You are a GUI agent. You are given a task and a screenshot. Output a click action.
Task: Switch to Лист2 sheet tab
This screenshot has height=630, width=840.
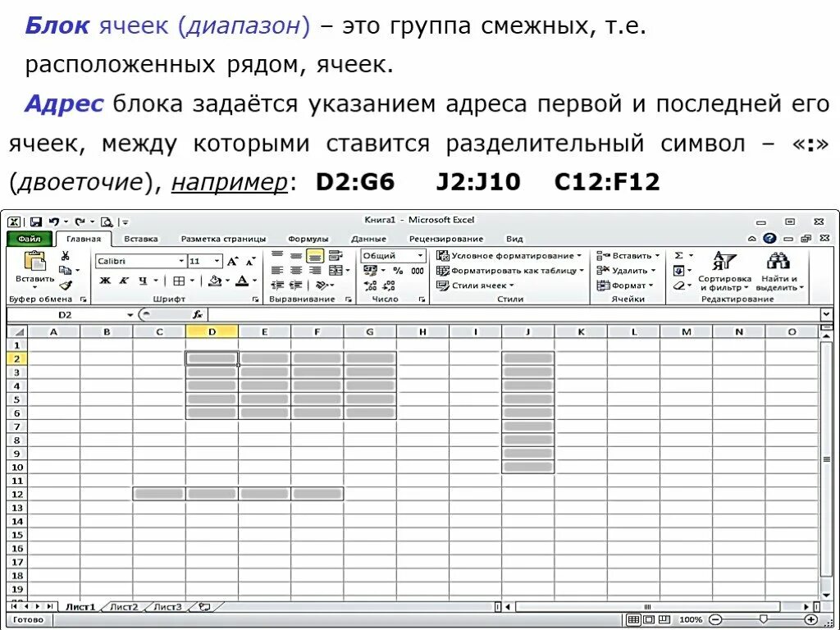tap(124, 607)
